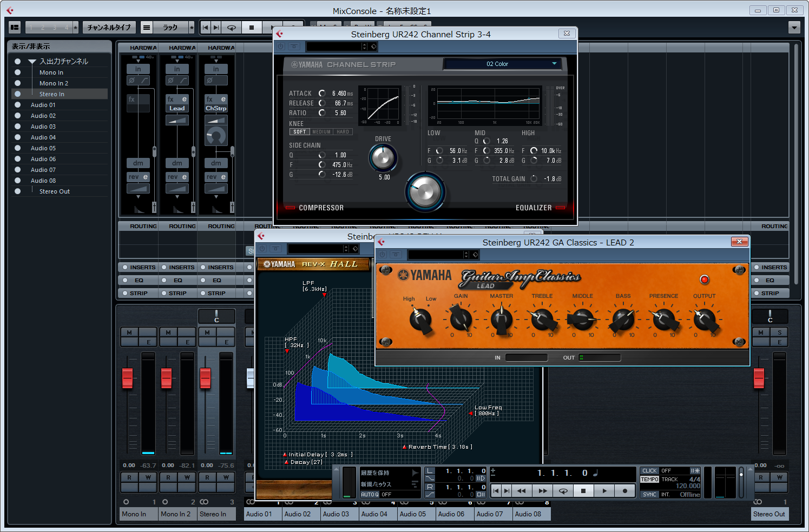Viewport: 809px width, 532px height.
Task: Click the CLICK button in transport panel
Action: 650,471
